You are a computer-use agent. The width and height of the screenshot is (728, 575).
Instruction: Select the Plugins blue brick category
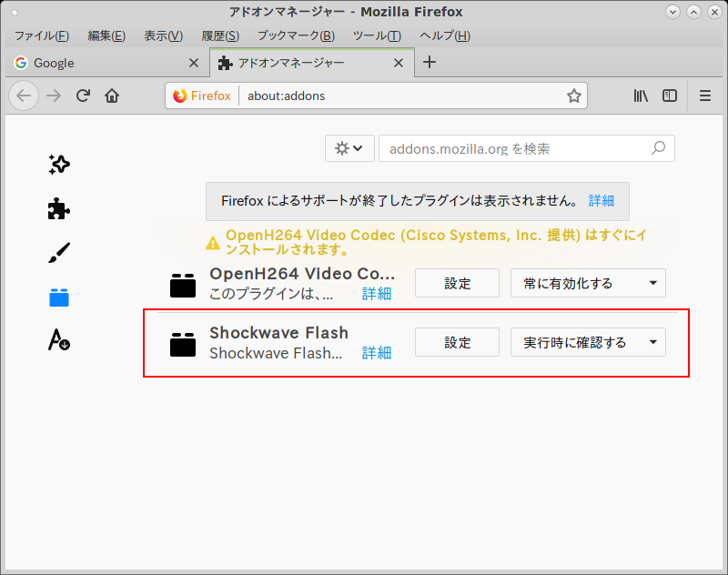[59, 297]
